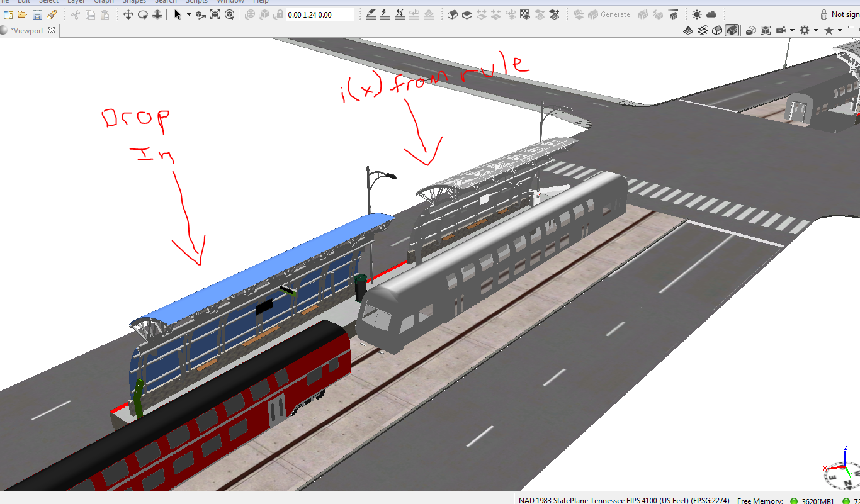This screenshot has height=504, width=860.
Task: Click the viewport compass navigation widget
Action: [842, 469]
